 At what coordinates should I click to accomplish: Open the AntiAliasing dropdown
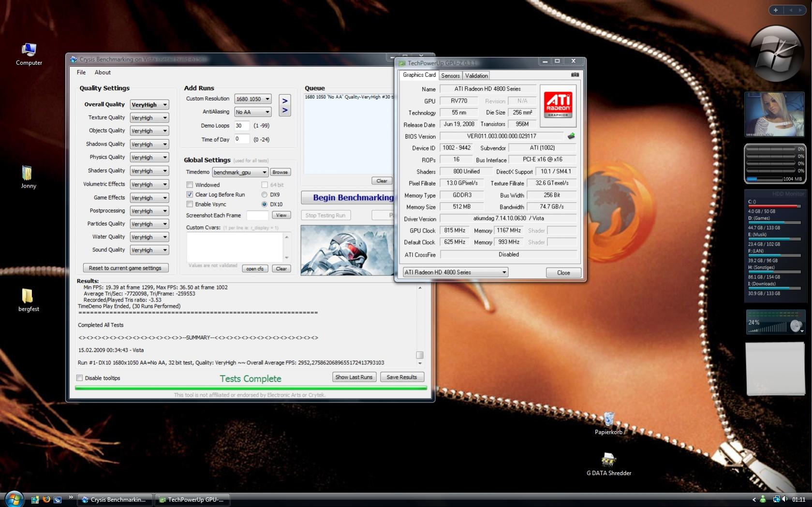(252, 112)
